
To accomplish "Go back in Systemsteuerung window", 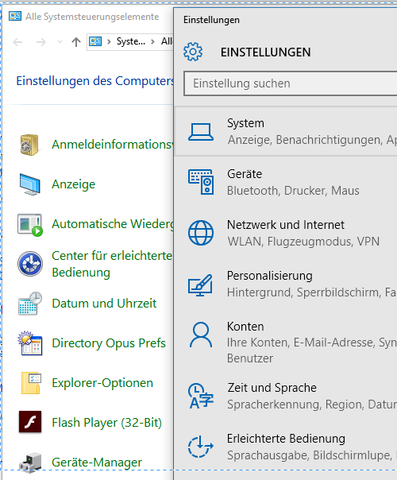I will [17, 42].
